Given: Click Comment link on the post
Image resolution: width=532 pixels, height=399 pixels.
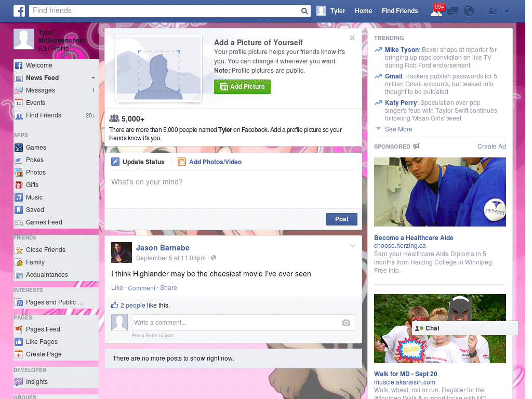Looking at the screenshot, I should click(141, 288).
